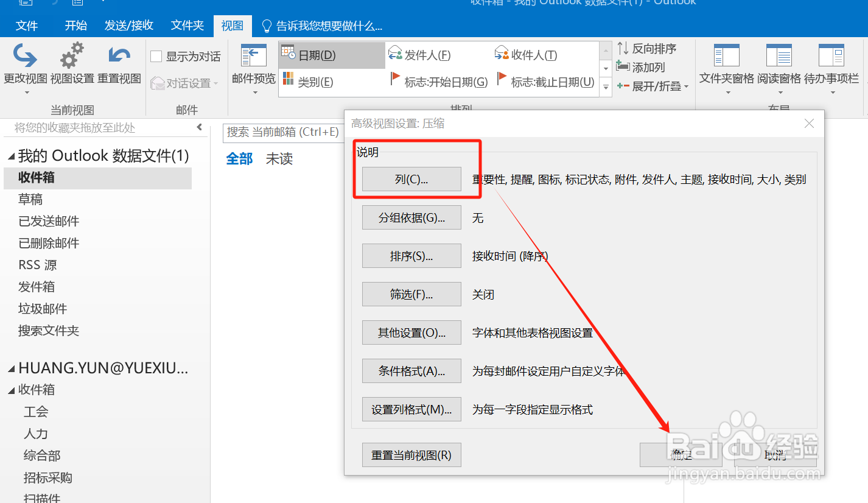Confirm dialog with OK (确定)

pos(681,455)
